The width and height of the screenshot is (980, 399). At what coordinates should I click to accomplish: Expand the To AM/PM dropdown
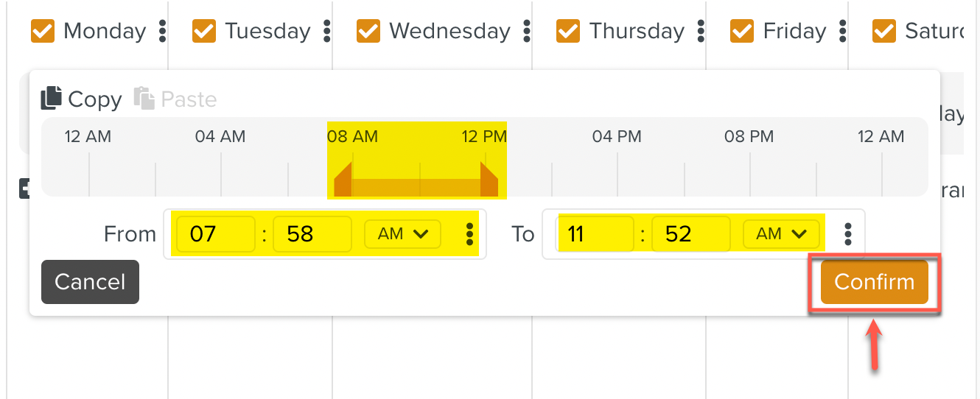(x=781, y=234)
